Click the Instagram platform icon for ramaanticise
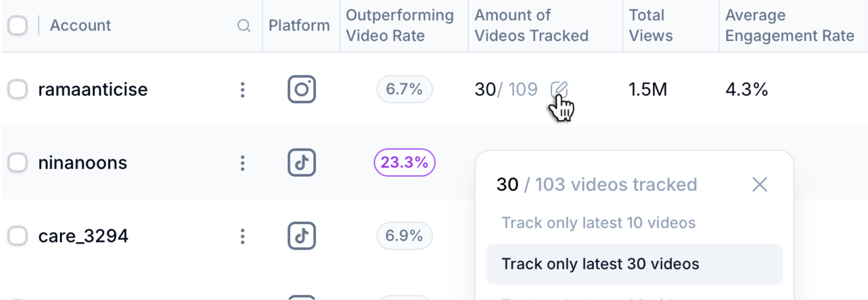 tap(302, 89)
